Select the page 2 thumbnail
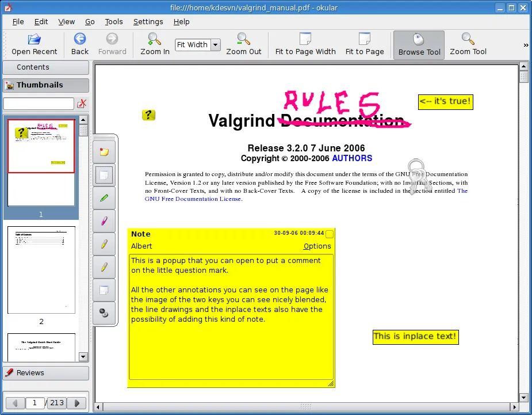The height and width of the screenshot is (415, 532). pos(41,270)
